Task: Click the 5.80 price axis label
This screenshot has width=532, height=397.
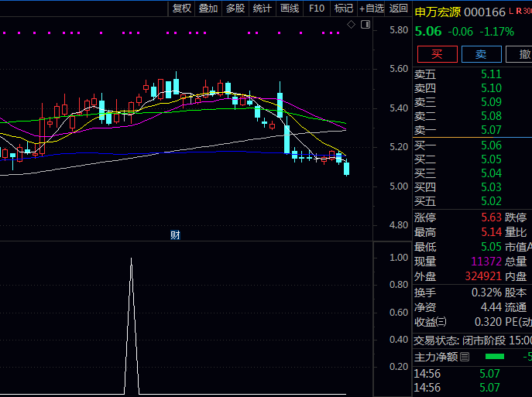Action: click(x=399, y=30)
